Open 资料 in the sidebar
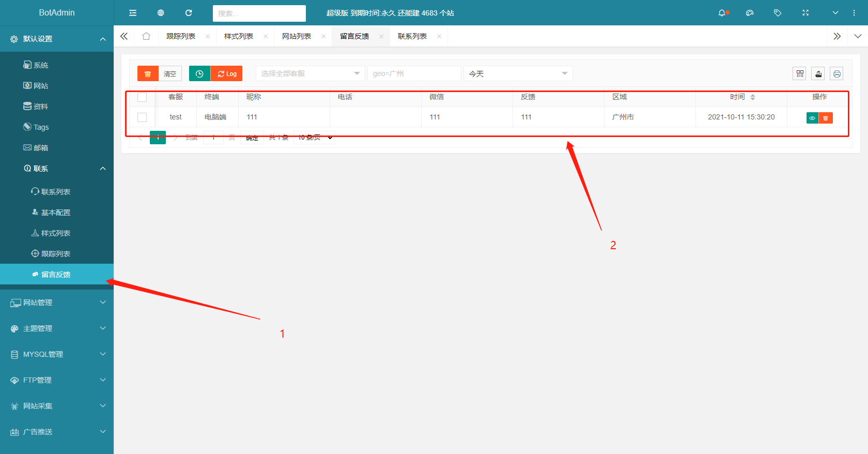Screen dimensions: 868x454 pos(57,107)
